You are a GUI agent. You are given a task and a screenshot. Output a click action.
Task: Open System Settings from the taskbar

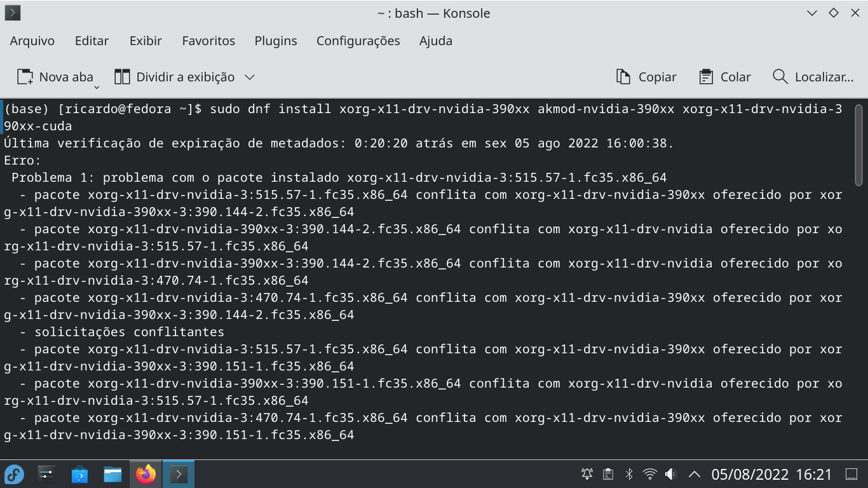pyautogui.click(x=46, y=474)
